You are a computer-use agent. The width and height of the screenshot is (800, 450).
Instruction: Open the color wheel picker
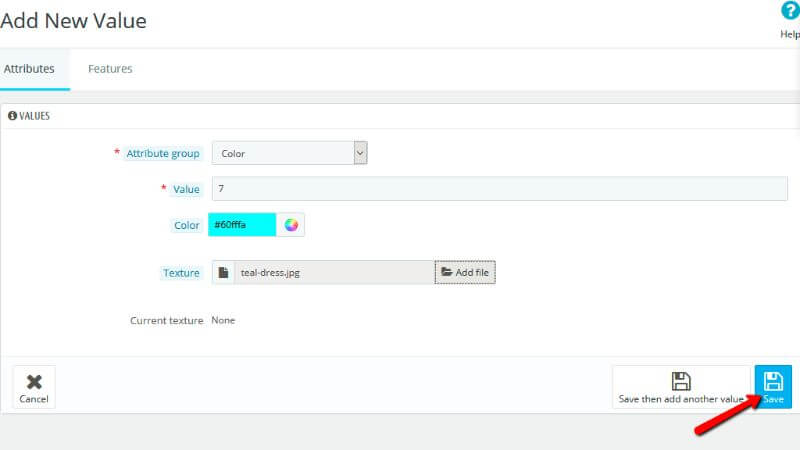(x=291, y=224)
